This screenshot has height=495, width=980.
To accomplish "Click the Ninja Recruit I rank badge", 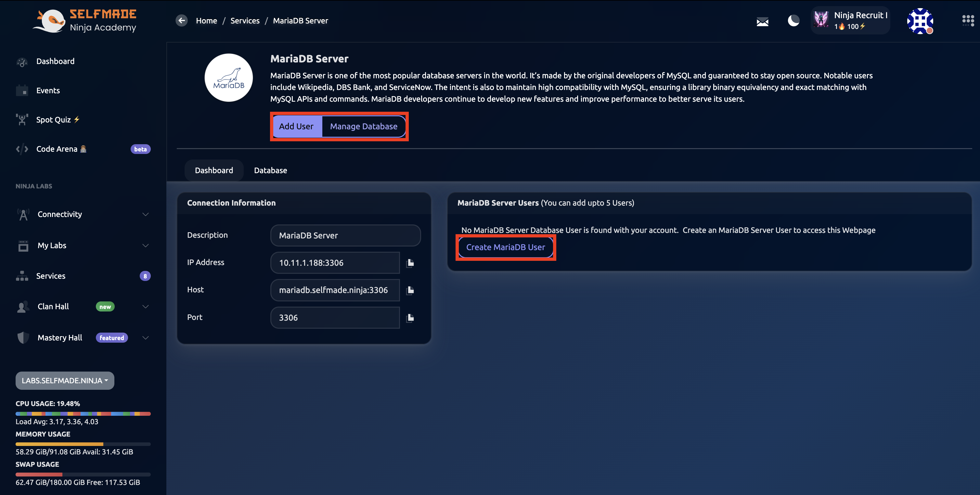I will 850,20.
